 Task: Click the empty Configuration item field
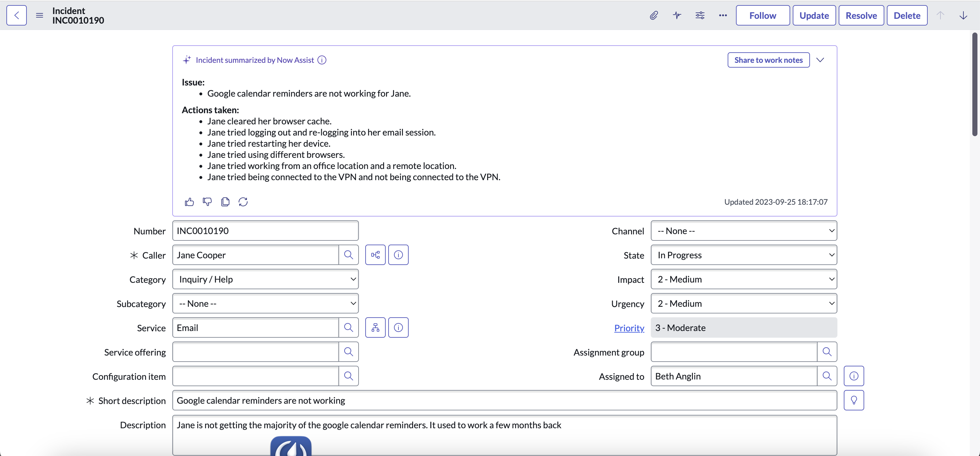(256, 376)
